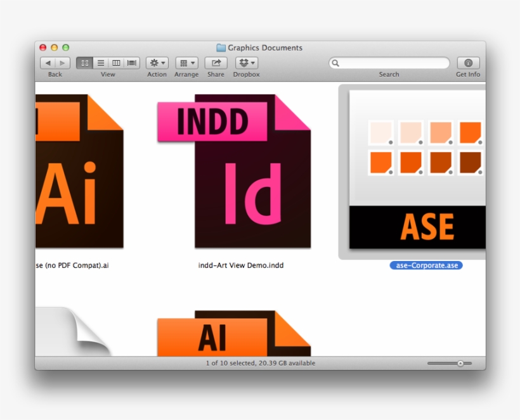Switch to column view
The image size is (520, 420).
116,63
